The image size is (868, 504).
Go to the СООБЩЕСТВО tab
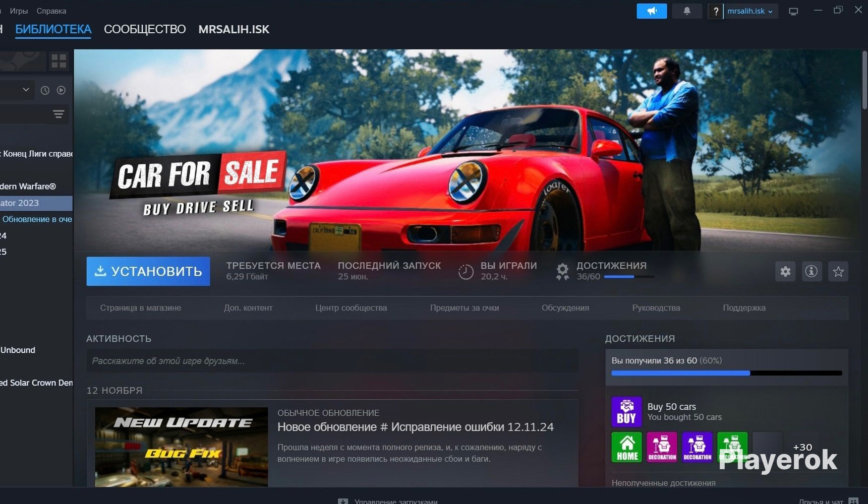[145, 29]
